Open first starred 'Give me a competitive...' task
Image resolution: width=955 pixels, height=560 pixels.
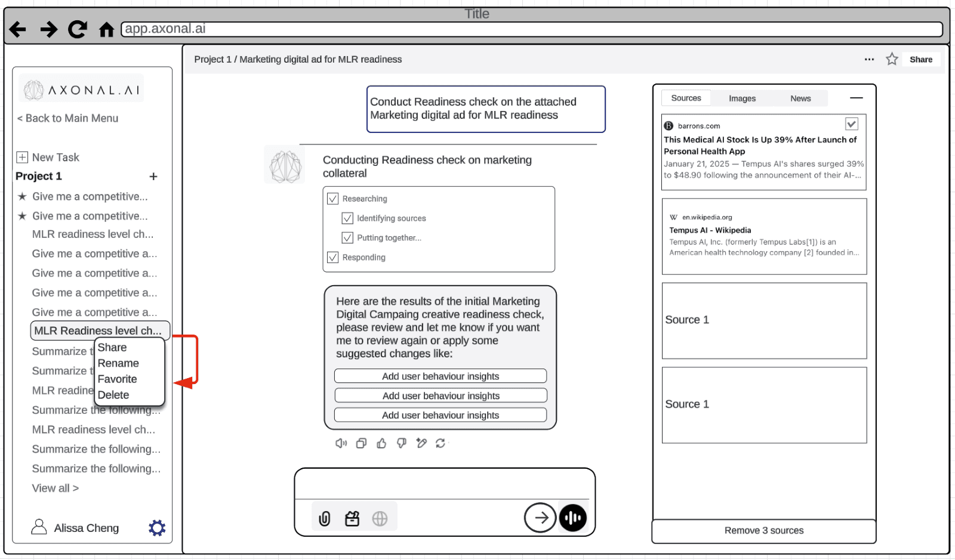pos(83,196)
